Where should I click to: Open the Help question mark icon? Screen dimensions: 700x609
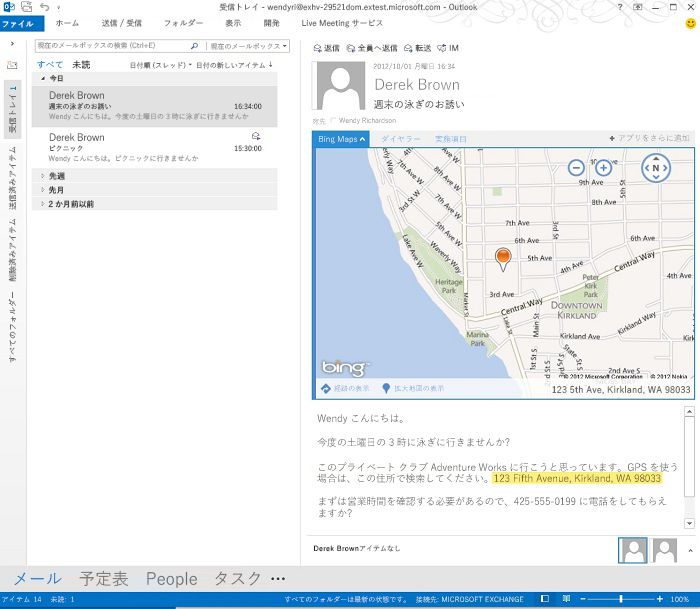coord(620,7)
